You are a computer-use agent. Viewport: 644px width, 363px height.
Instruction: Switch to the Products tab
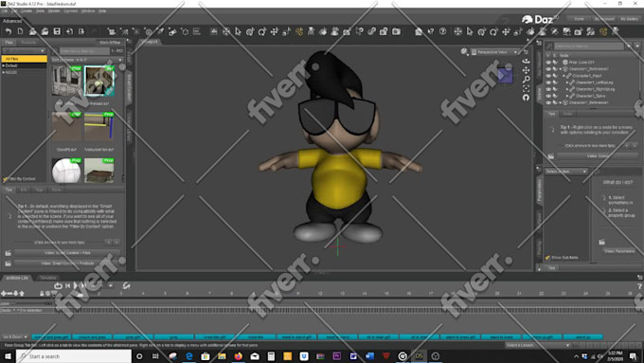(28, 43)
